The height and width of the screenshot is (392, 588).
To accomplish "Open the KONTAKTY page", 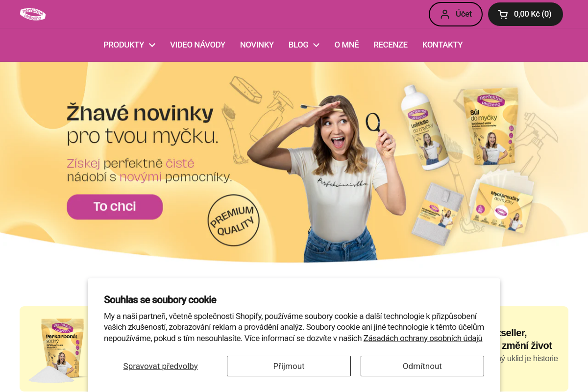I will (x=442, y=45).
